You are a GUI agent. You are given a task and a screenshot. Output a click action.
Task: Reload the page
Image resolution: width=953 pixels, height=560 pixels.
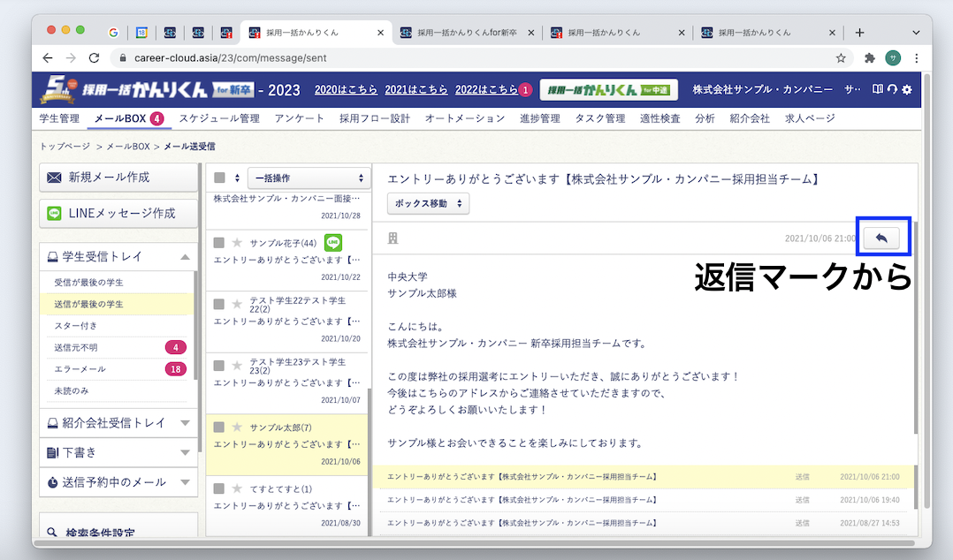(94, 57)
